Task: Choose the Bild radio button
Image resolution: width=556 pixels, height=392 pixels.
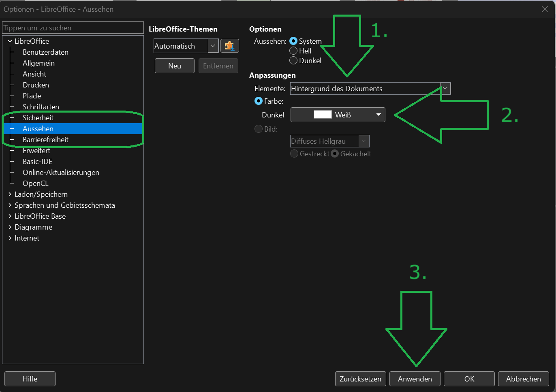Action: 259,129
